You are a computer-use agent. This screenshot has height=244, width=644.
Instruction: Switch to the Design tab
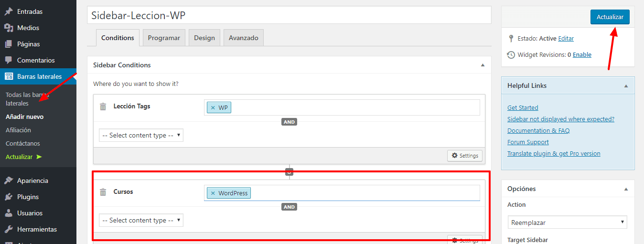click(x=204, y=38)
